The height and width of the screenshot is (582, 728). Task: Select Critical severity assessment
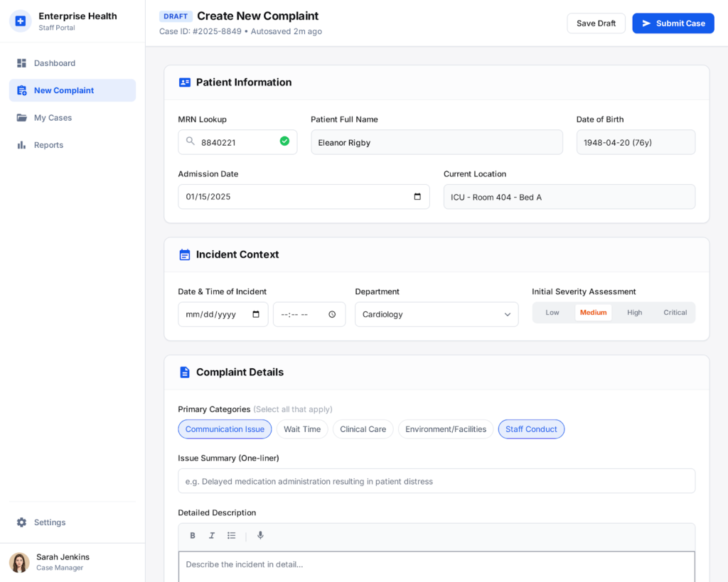(x=675, y=313)
